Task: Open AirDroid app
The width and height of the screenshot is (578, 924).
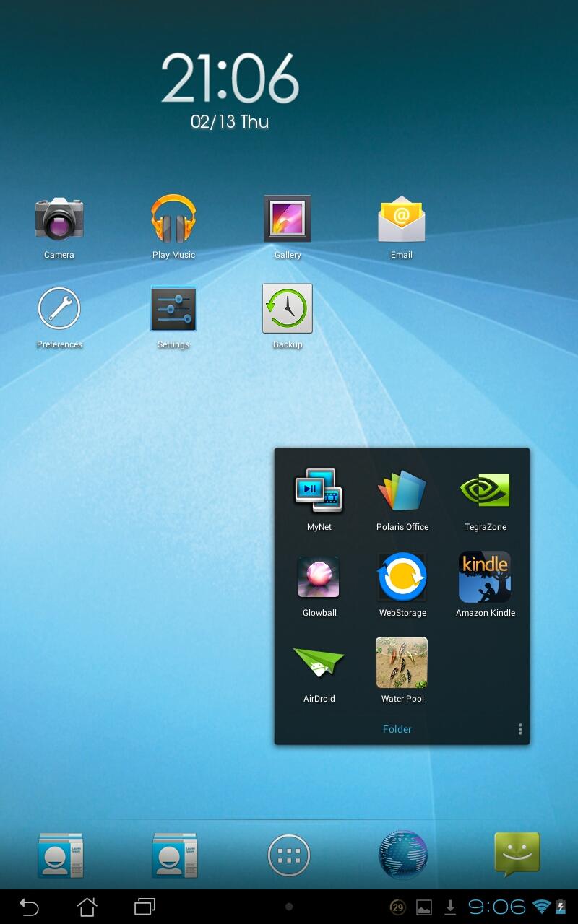Action: pos(319,663)
